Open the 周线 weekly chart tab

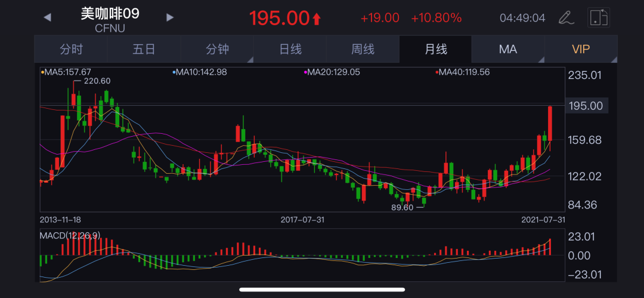[x=363, y=50]
